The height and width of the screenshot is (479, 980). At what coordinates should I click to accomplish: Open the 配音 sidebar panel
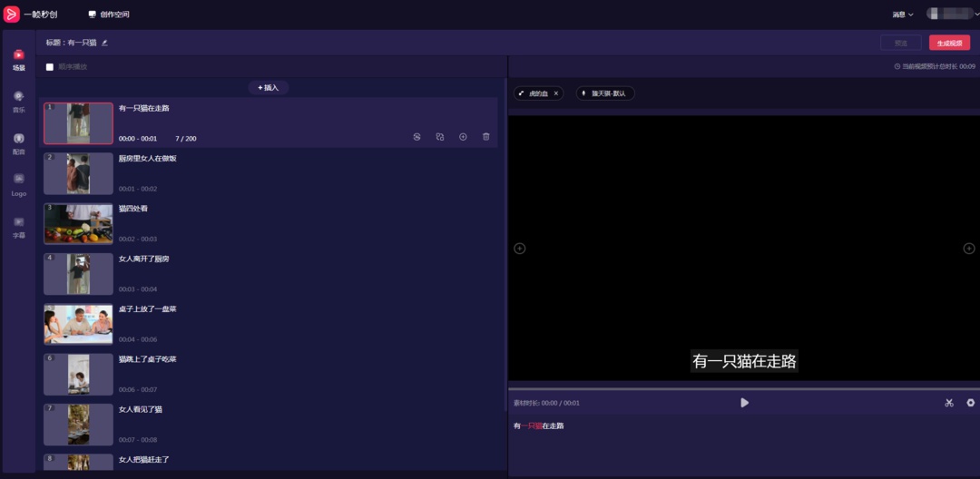click(x=19, y=143)
